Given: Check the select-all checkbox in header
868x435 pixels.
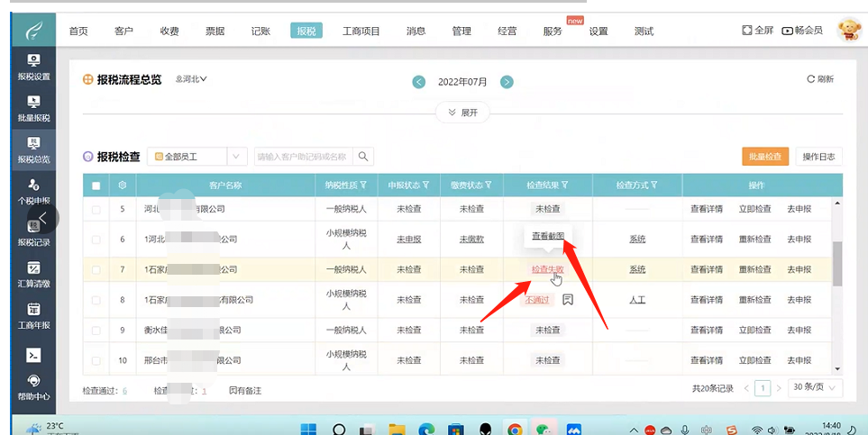Looking at the screenshot, I should [96, 186].
